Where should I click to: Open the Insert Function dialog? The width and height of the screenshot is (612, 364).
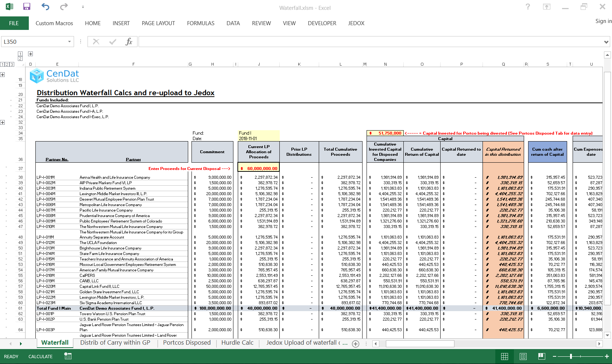tap(129, 42)
